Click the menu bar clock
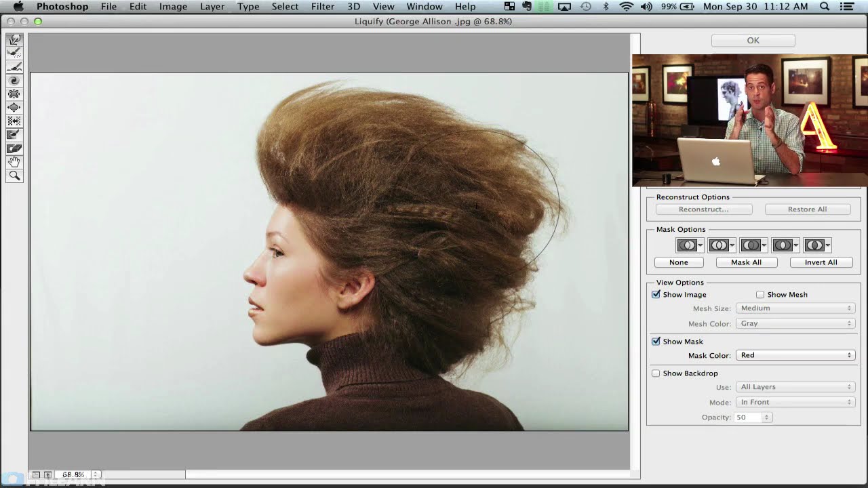This screenshot has height=488, width=868. coord(755,7)
